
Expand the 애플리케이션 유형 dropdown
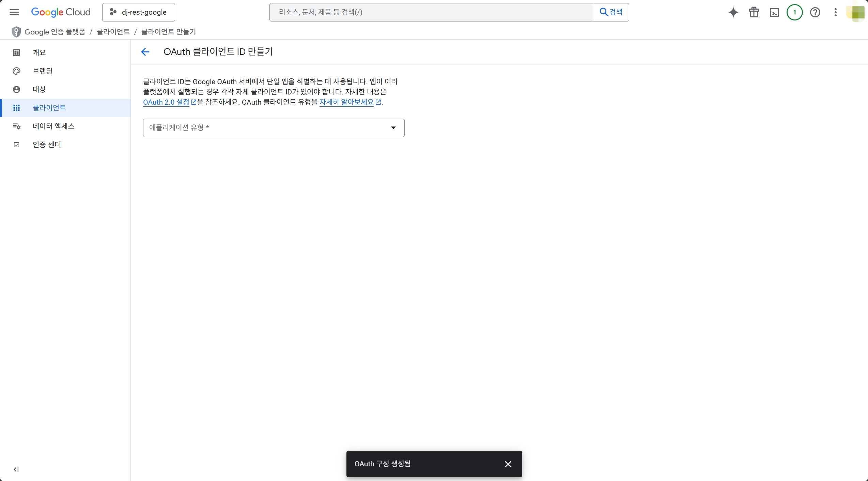tap(274, 128)
